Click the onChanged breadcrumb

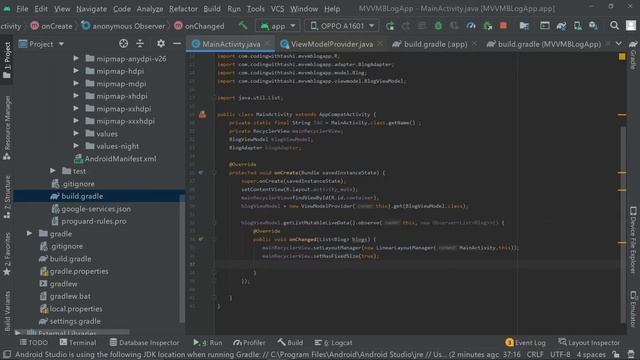(200, 26)
